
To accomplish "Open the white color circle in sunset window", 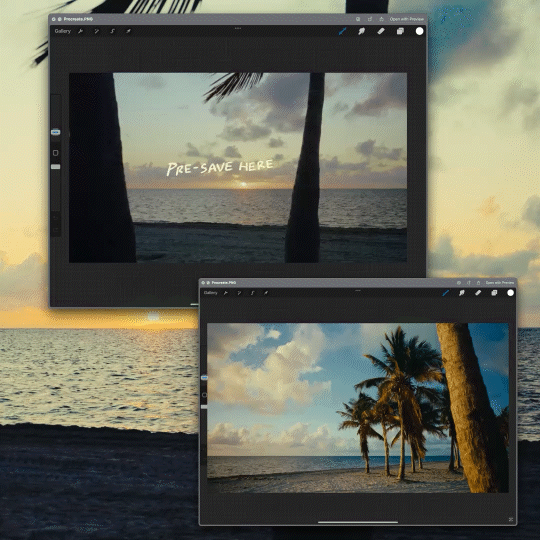I will (419, 31).
